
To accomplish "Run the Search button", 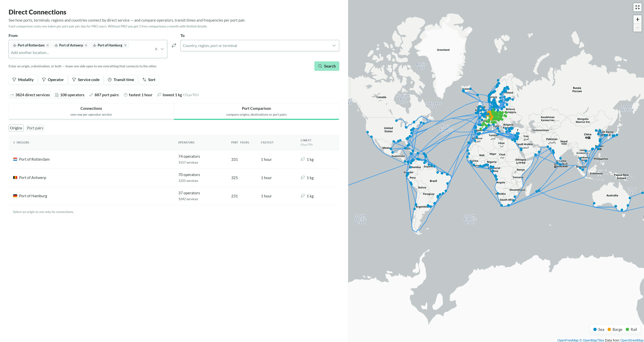I will coord(327,66).
